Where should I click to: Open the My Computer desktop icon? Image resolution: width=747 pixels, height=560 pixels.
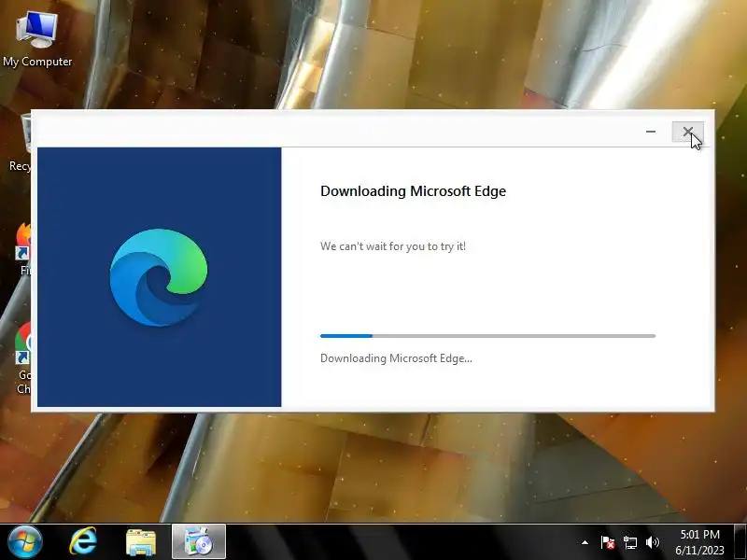pos(36,39)
